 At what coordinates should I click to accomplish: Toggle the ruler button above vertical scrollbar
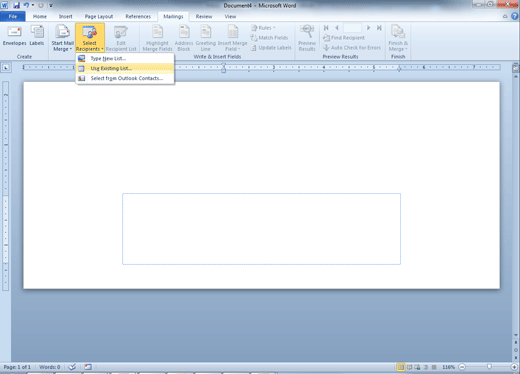pos(516,69)
